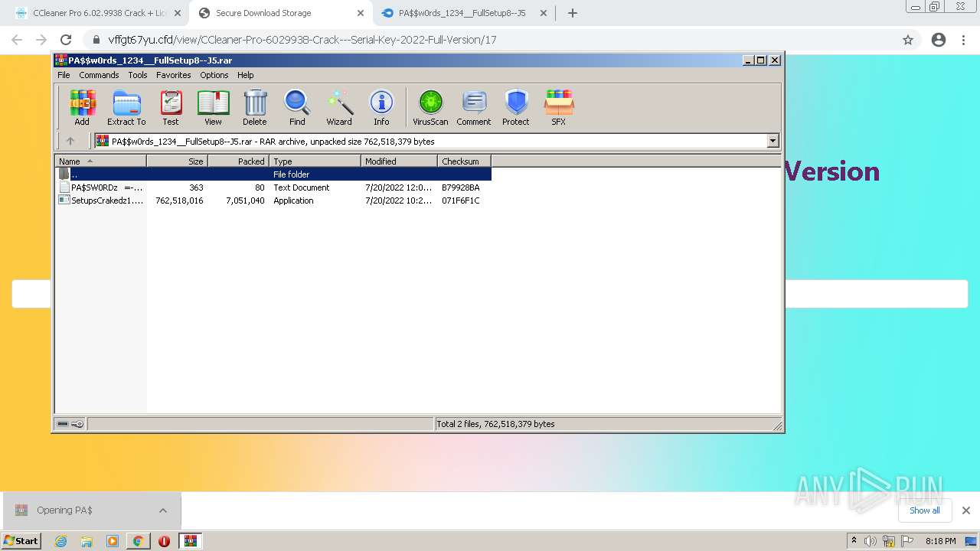This screenshot has height=551, width=980.
Task: Click checksum value B79928BA
Action: click(x=461, y=187)
